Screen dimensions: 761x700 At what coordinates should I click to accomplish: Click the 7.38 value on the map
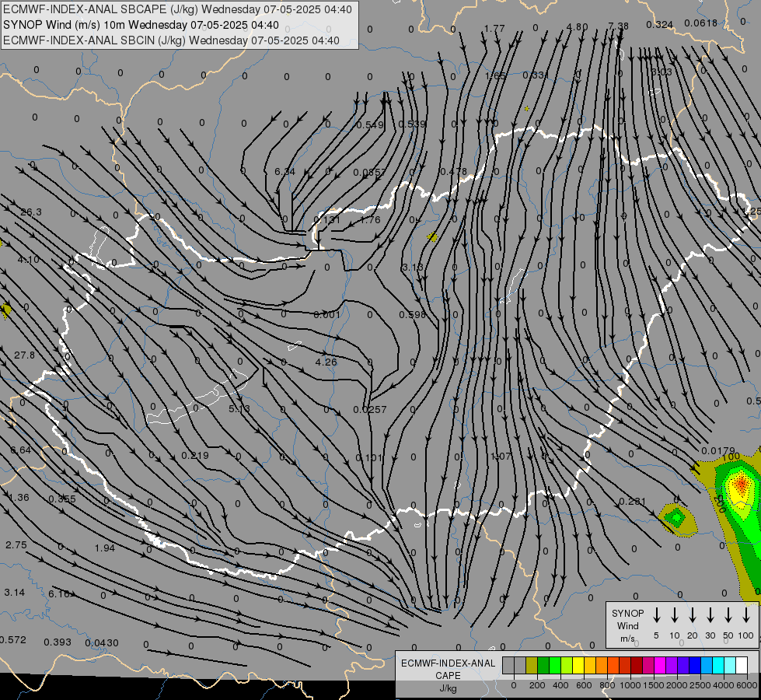pyautogui.click(x=618, y=26)
